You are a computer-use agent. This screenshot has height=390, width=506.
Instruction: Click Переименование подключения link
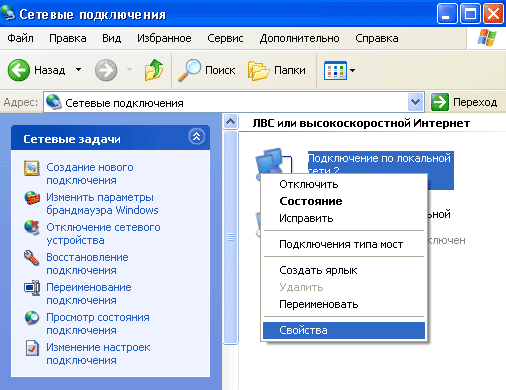(x=89, y=294)
